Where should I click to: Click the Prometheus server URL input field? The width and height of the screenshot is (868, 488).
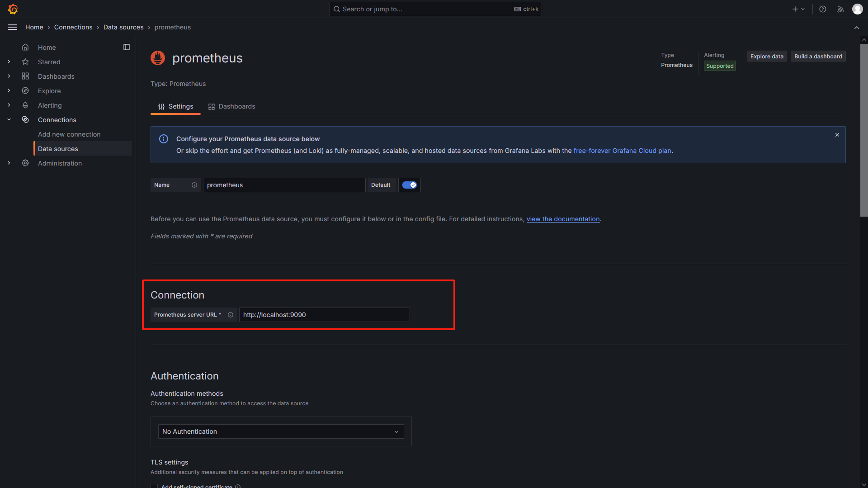pos(324,315)
